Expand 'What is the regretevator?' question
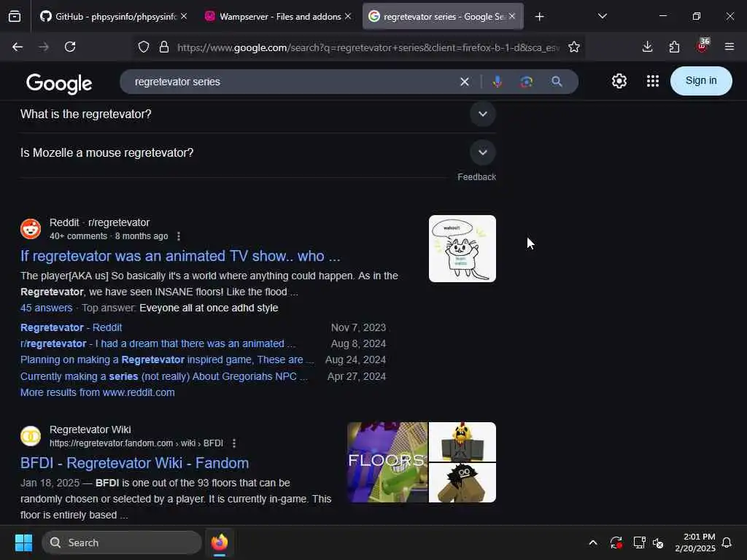This screenshot has width=747, height=560. pyautogui.click(x=258, y=114)
